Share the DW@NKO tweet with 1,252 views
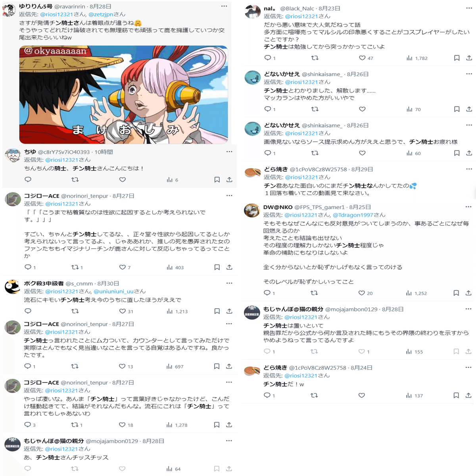Image resolution: width=476 pixels, height=476 pixels. [x=468, y=293]
